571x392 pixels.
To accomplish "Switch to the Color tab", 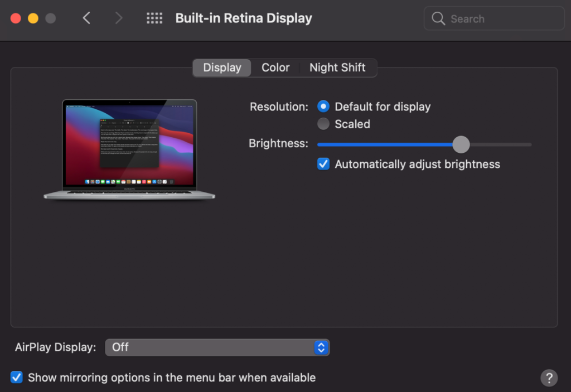I will pos(275,67).
